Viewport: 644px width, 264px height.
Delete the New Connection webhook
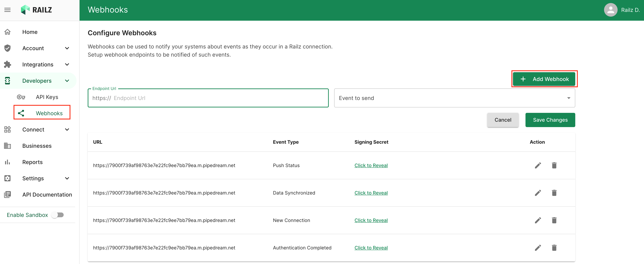[554, 220]
